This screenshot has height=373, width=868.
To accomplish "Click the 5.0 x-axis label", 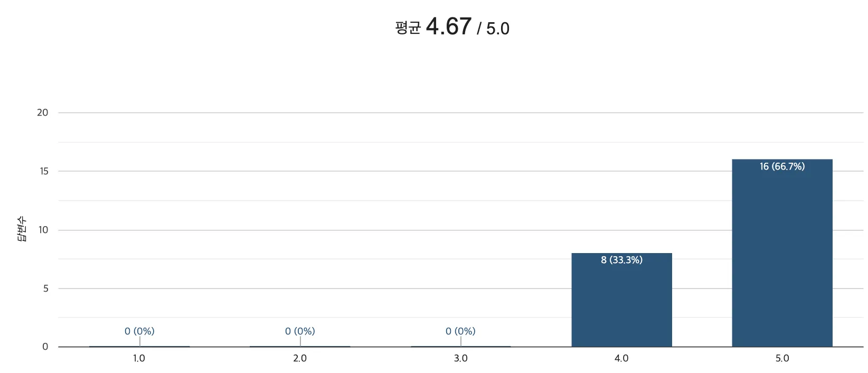I will (x=782, y=358).
